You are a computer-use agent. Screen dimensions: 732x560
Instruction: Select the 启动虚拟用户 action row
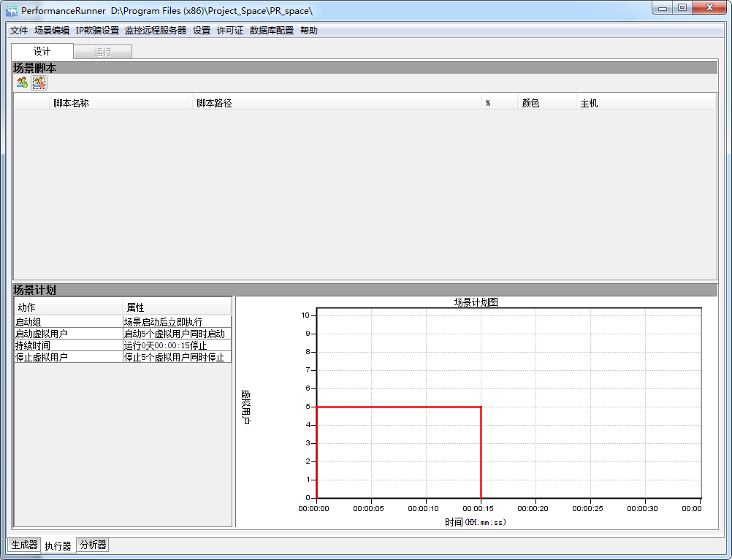coord(68,334)
